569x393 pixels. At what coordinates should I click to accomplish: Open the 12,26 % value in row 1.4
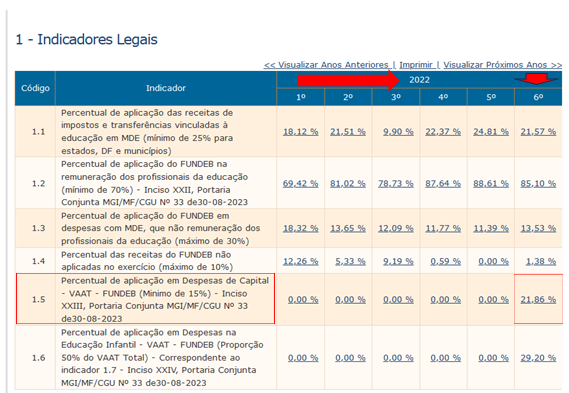click(x=300, y=261)
